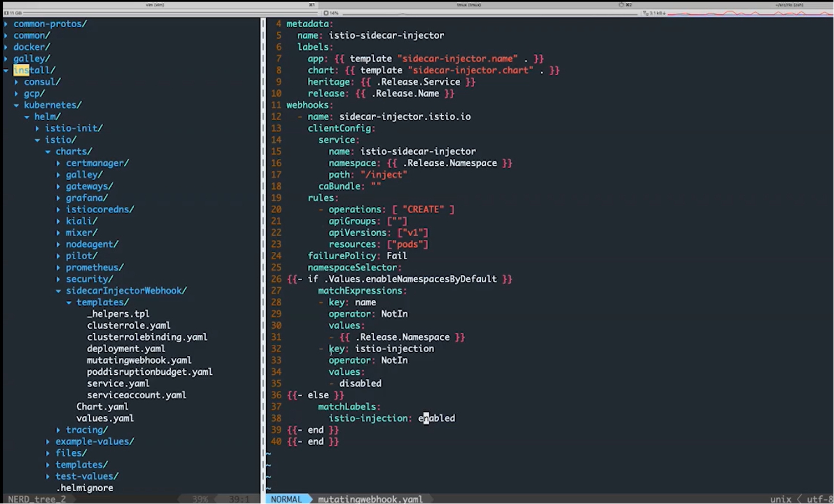834x504 pixels.
Task: Open the deployment.yaml file
Action: pos(126,349)
